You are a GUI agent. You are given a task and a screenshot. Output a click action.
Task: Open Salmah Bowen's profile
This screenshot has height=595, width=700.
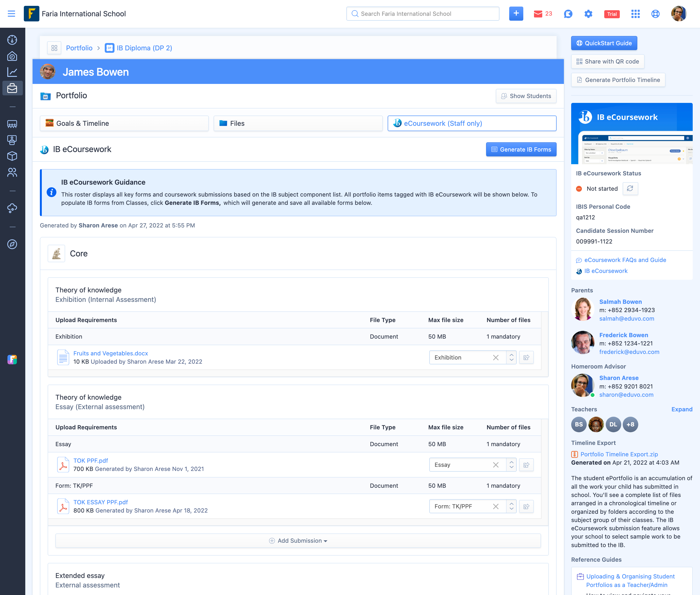click(620, 302)
